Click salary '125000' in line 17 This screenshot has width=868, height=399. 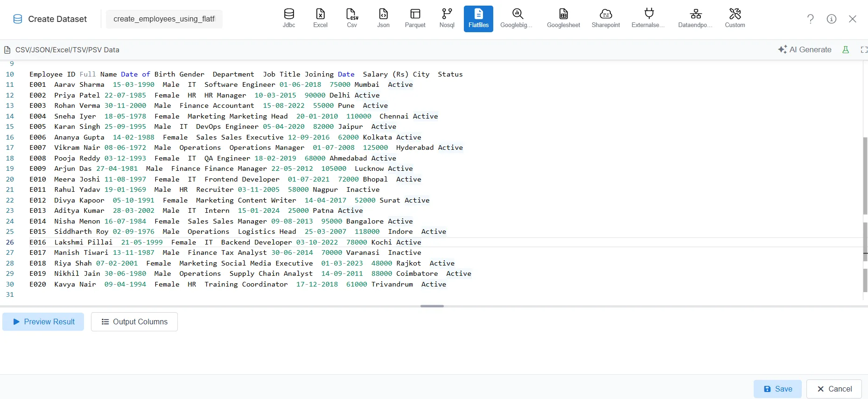376,147
